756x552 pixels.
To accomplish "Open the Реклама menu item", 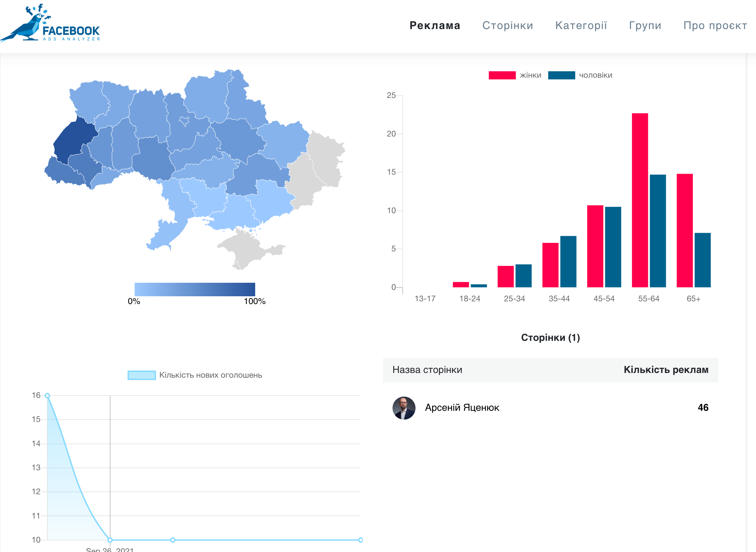I will (x=435, y=26).
